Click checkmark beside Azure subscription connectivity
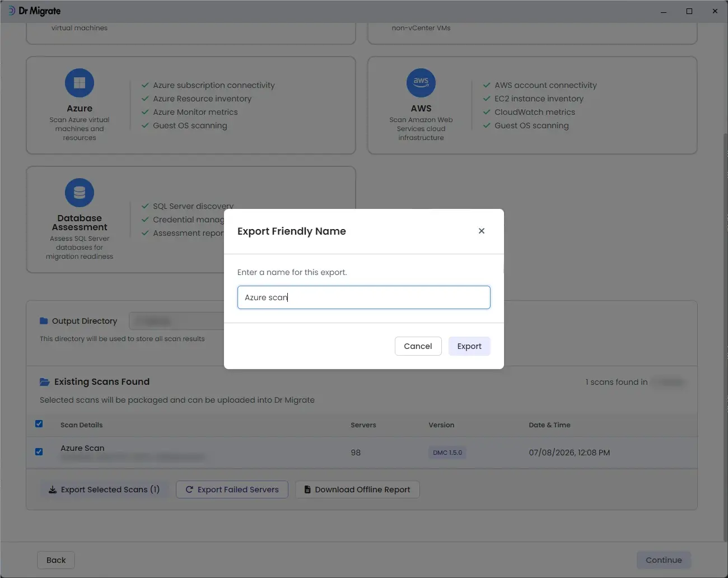The height and width of the screenshot is (578, 728). pyautogui.click(x=145, y=85)
